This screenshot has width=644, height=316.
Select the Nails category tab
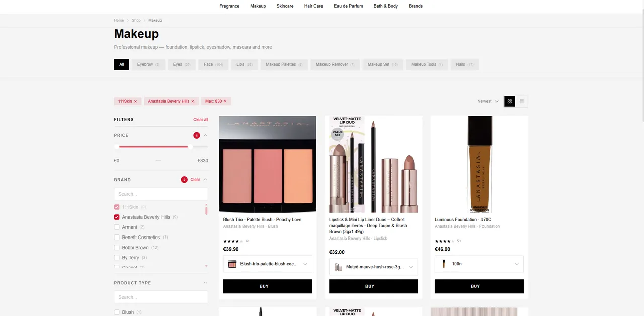465,64
